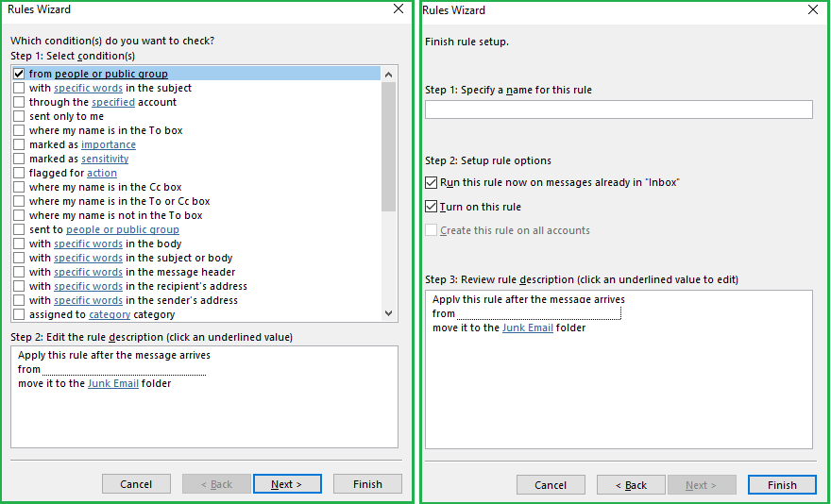The image size is (831, 504).
Task: Click the dotted 'from' value in right rule description
Action: tap(538, 313)
